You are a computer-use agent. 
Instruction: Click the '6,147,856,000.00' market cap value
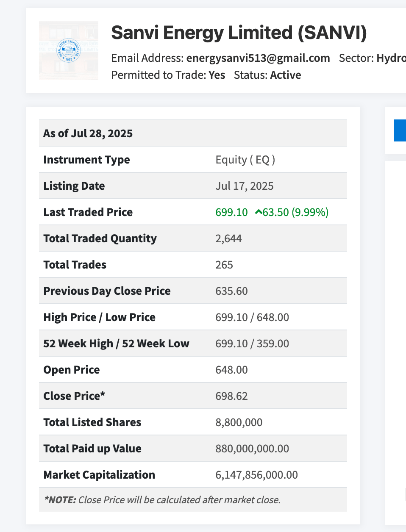tap(257, 475)
